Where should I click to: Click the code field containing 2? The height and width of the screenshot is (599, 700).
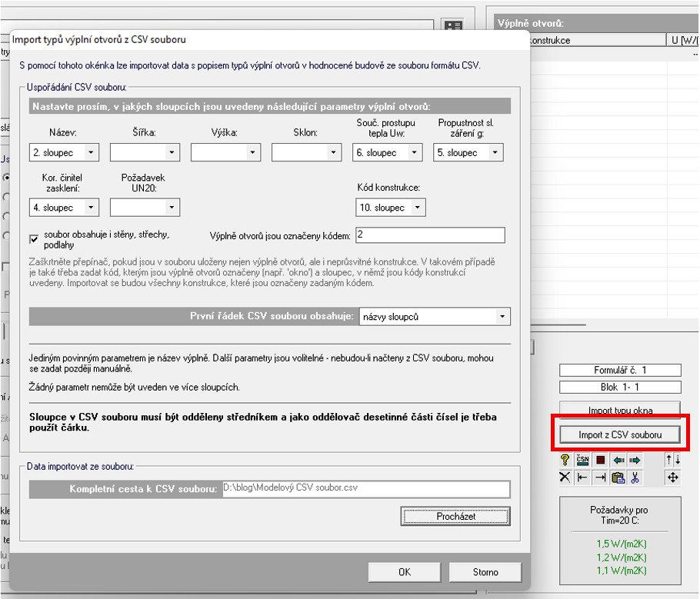tap(430, 235)
